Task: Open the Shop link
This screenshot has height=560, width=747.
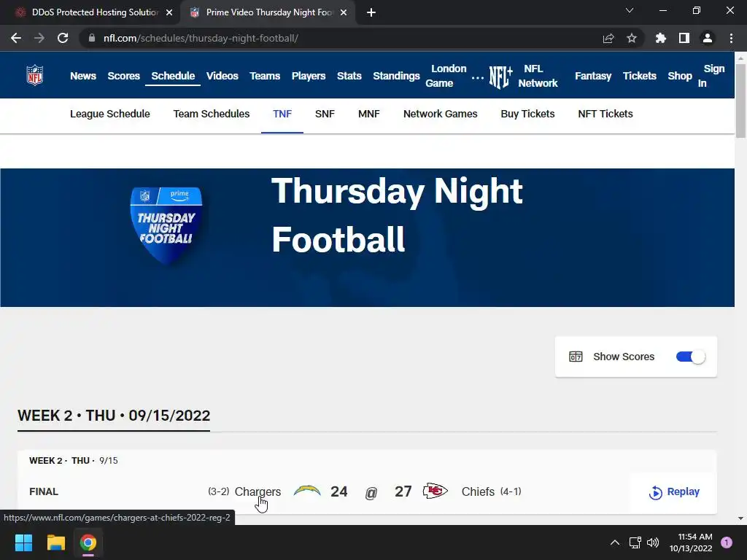Action: click(680, 76)
